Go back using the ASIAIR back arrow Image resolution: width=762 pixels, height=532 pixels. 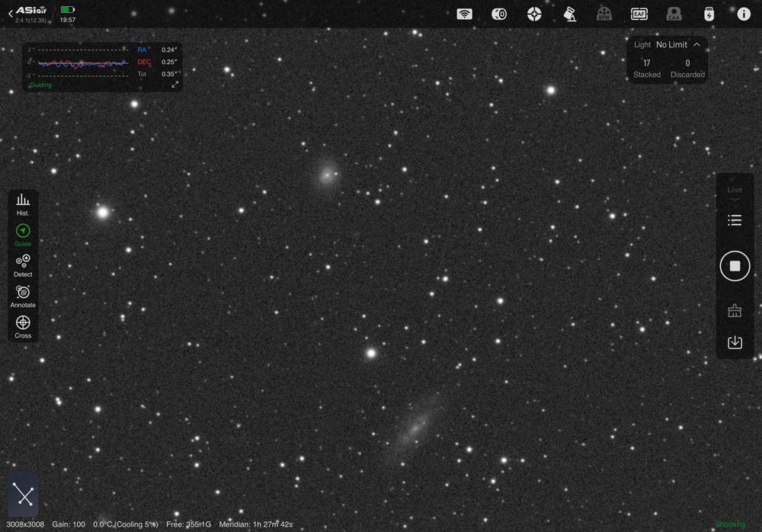coord(11,14)
